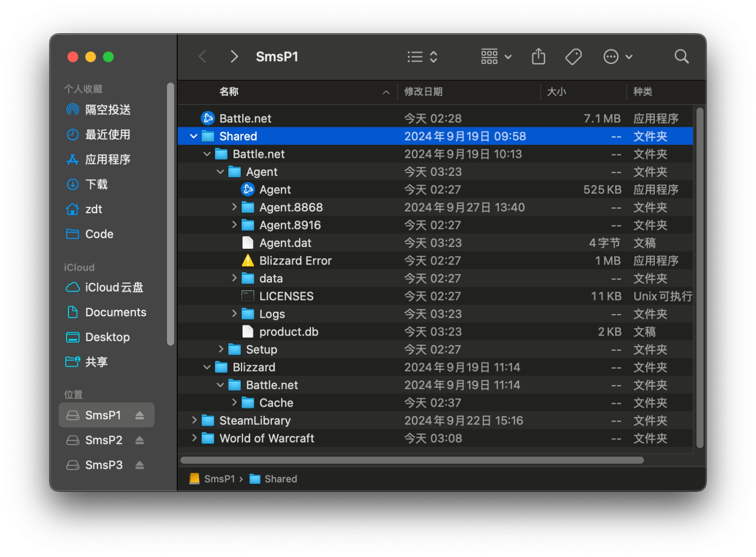Image resolution: width=756 pixels, height=557 pixels.
Task: Collapse the Battle.net folder under Blizzard
Action: (x=220, y=385)
